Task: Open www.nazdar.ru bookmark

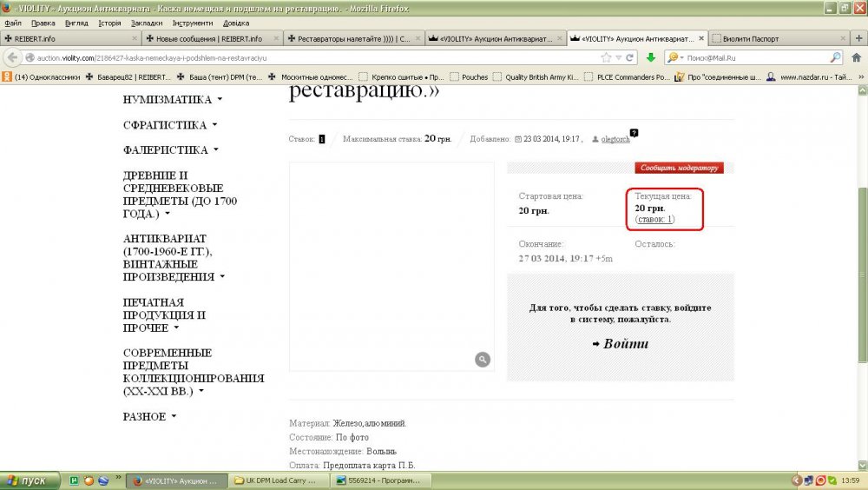Action: (x=809, y=77)
